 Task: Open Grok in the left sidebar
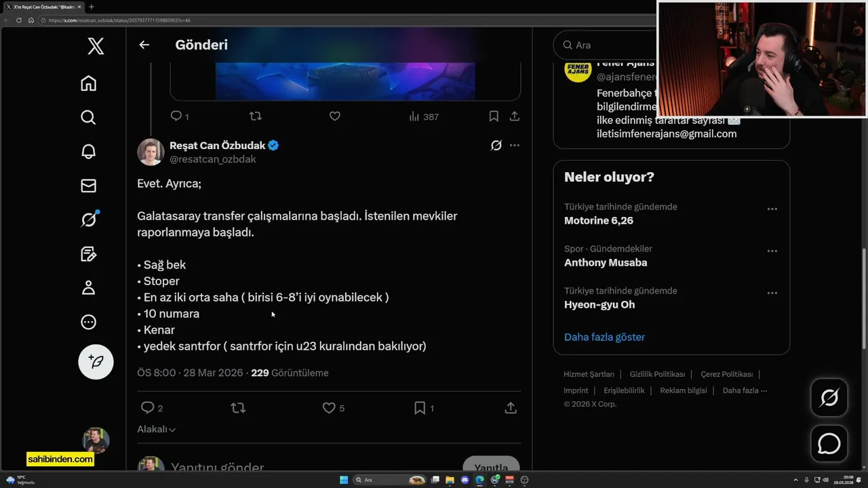click(x=88, y=220)
